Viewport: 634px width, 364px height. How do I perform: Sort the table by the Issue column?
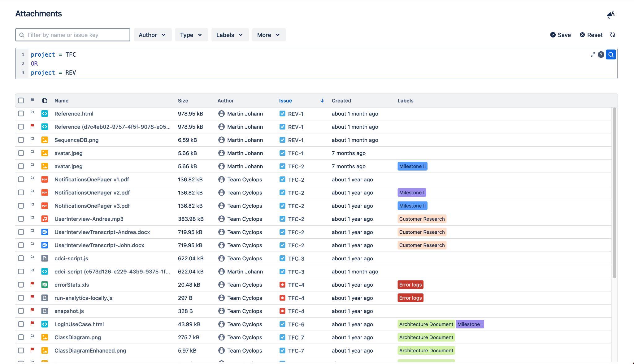pos(285,101)
